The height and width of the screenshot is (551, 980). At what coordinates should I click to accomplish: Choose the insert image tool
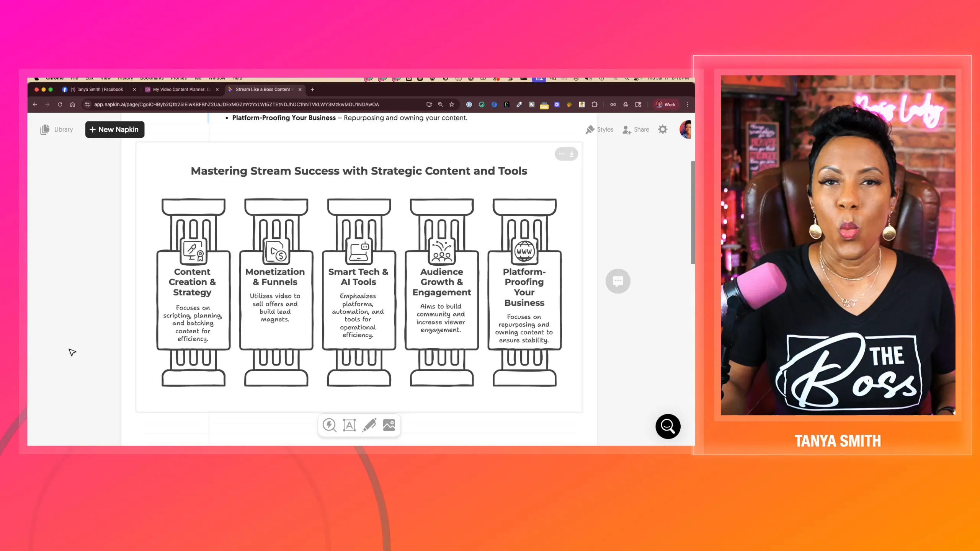coord(389,425)
